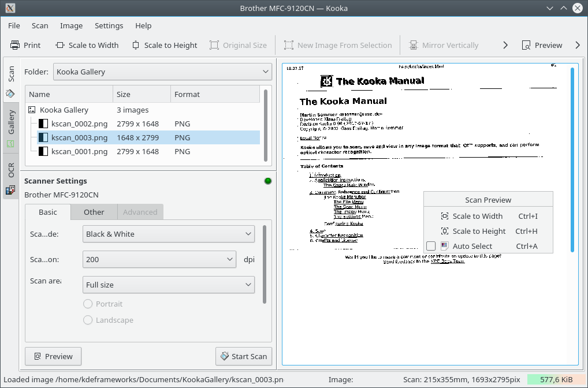Switch to the Advanced settings tab
Screen dimensions: 588x388
[140, 212]
